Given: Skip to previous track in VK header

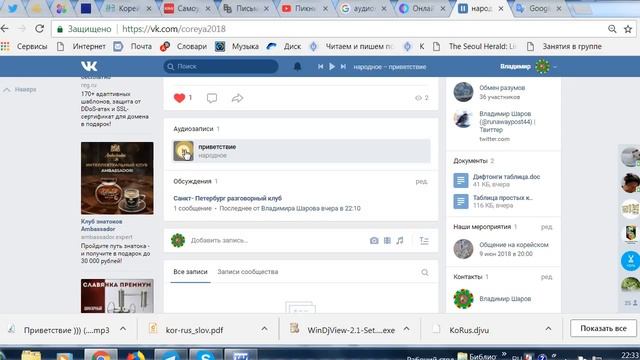Looking at the screenshot, I should click(x=320, y=67).
